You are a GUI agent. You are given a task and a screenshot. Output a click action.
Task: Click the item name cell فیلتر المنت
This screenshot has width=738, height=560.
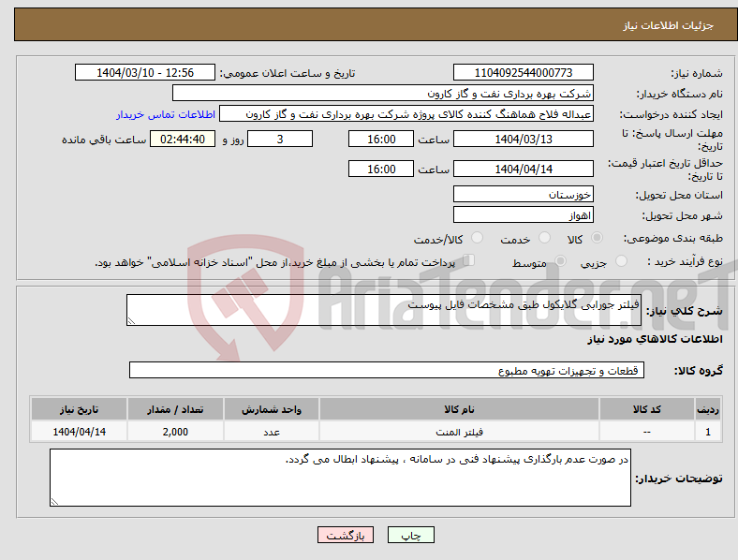coord(459,432)
